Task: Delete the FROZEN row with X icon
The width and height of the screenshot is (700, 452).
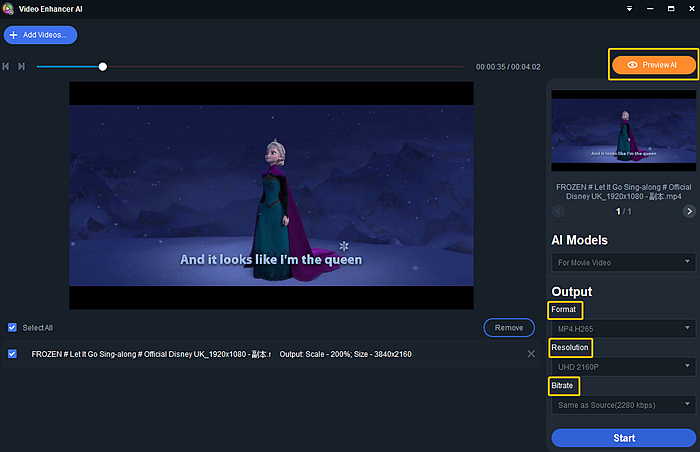Action: (531, 354)
